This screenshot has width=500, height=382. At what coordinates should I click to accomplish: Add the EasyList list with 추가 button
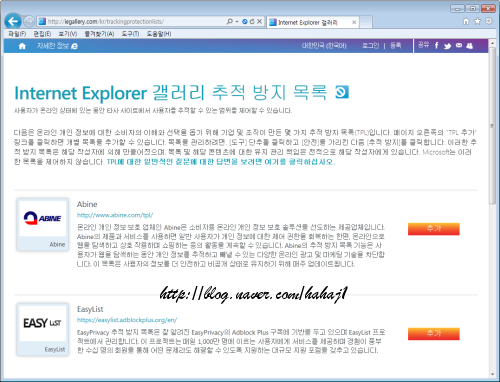tap(434, 334)
